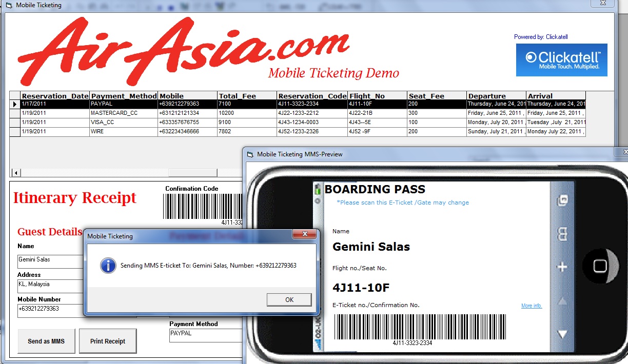This screenshot has width=628, height=364.
Task: Click the name Gemini Salas on the boarding pass
Action: 371,247
